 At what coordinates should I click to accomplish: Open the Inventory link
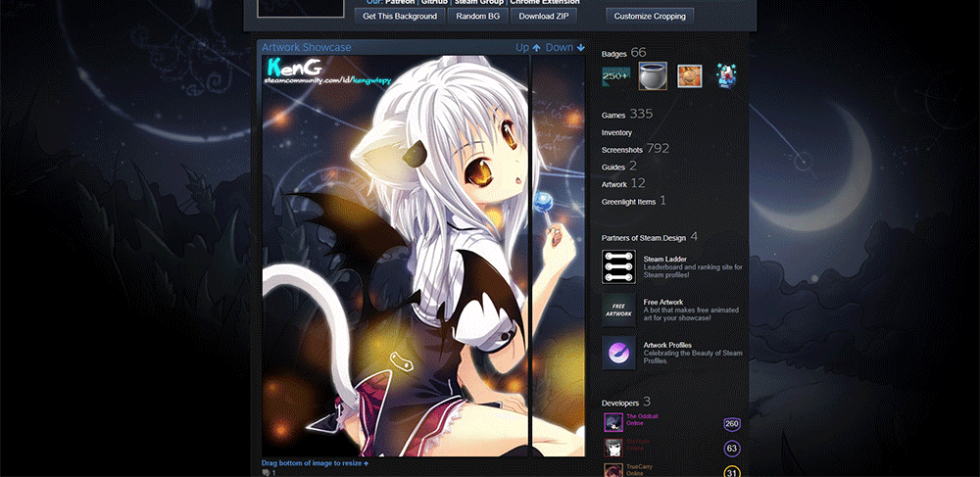tap(616, 133)
